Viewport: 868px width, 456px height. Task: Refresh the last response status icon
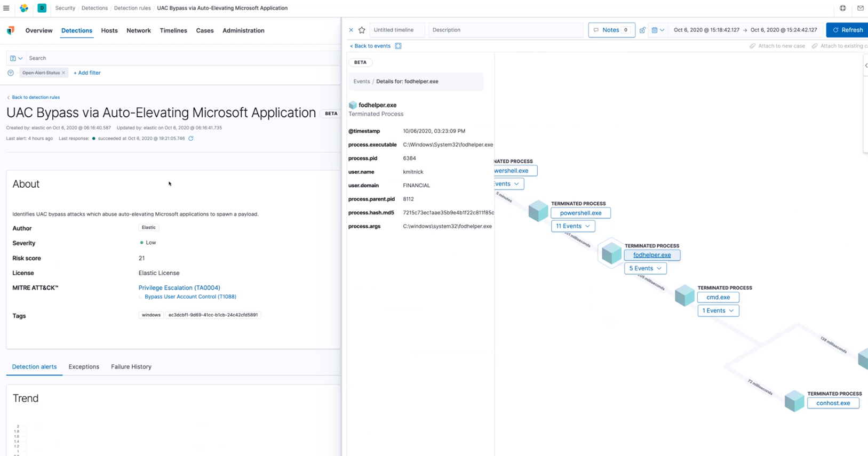pos(191,138)
